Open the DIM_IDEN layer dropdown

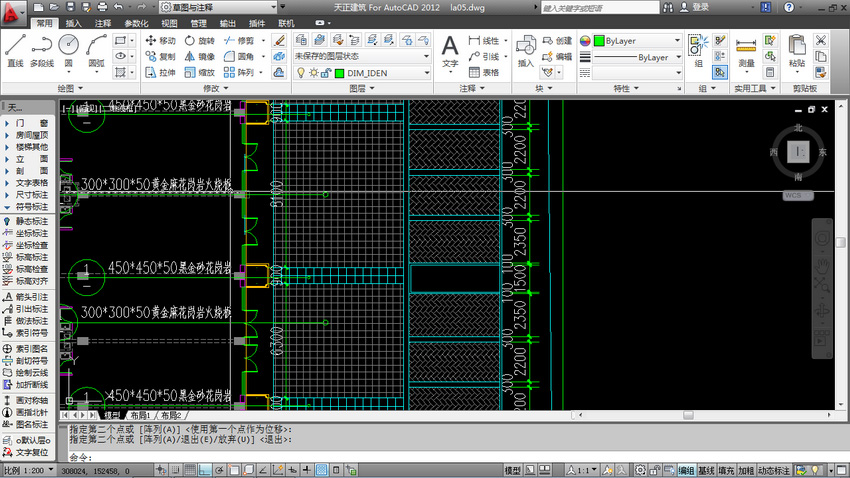click(362, 73)
